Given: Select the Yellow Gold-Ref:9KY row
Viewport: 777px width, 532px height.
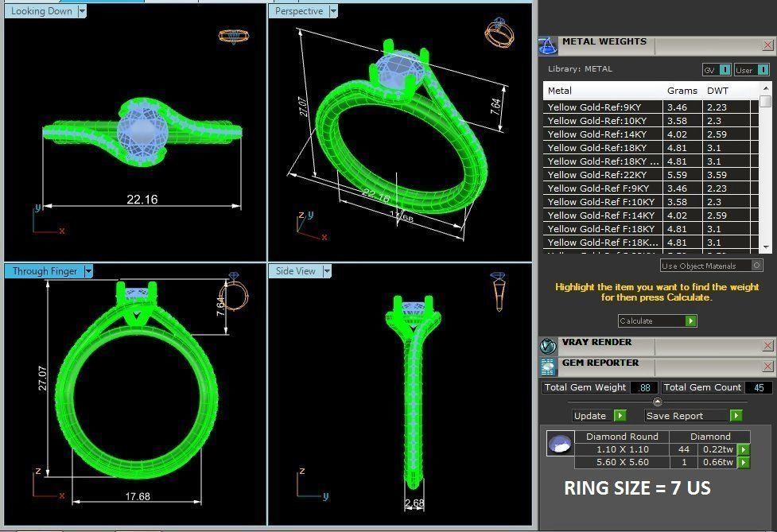Looking at the screenshot, I should click(x=651, y=107).
